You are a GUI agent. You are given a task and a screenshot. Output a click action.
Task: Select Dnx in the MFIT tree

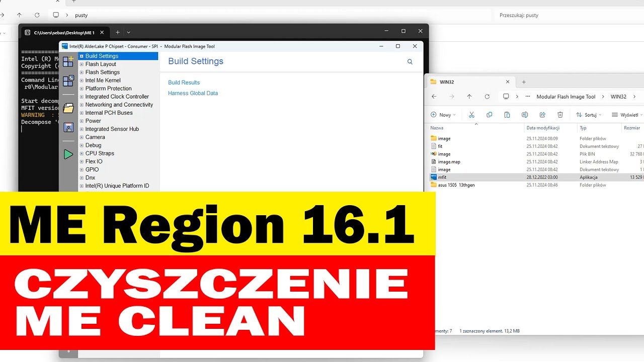(90, 177)
